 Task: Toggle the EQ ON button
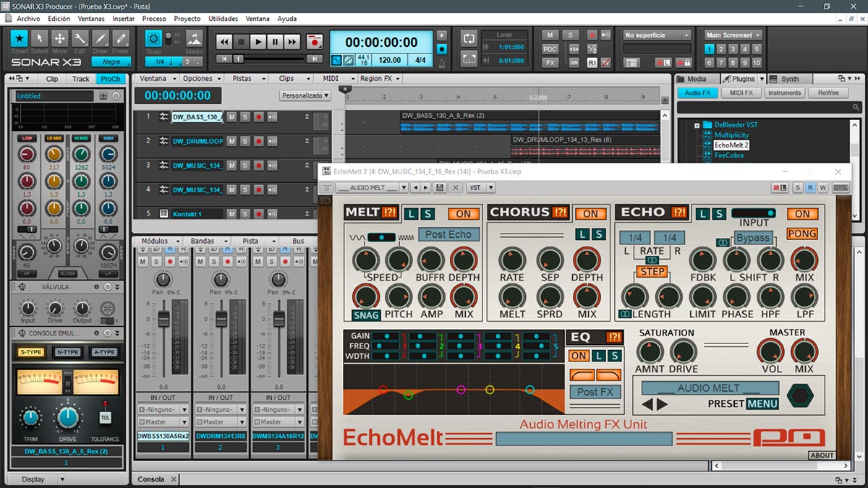click(x=579, y=356)
